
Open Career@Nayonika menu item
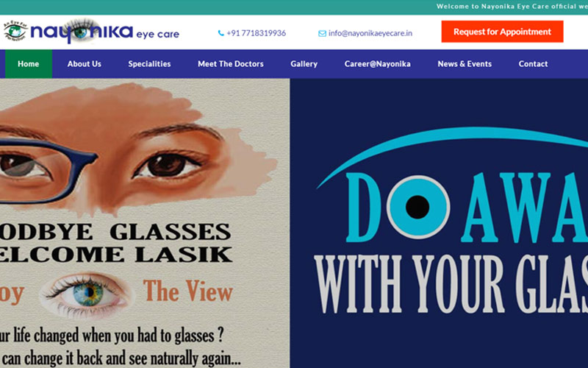tap(378, 64)
